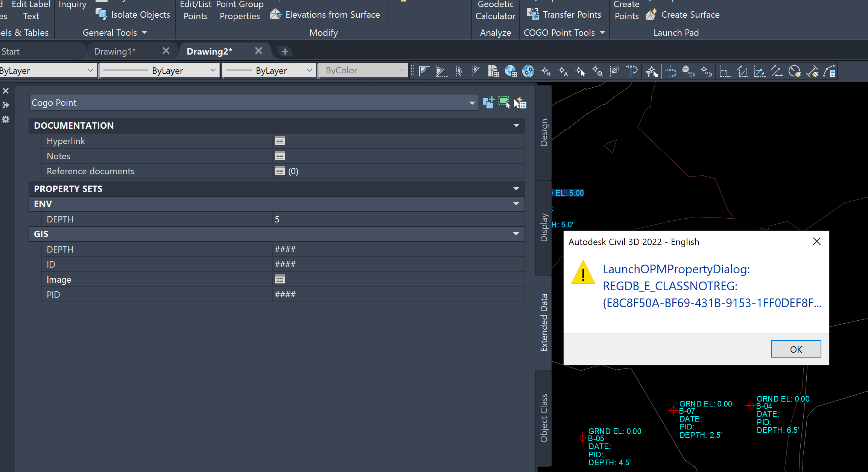Click the point filter funnel icon
The width and height of the screenshot is (868, 472).
pyautogui.click(x=651, y=71)
